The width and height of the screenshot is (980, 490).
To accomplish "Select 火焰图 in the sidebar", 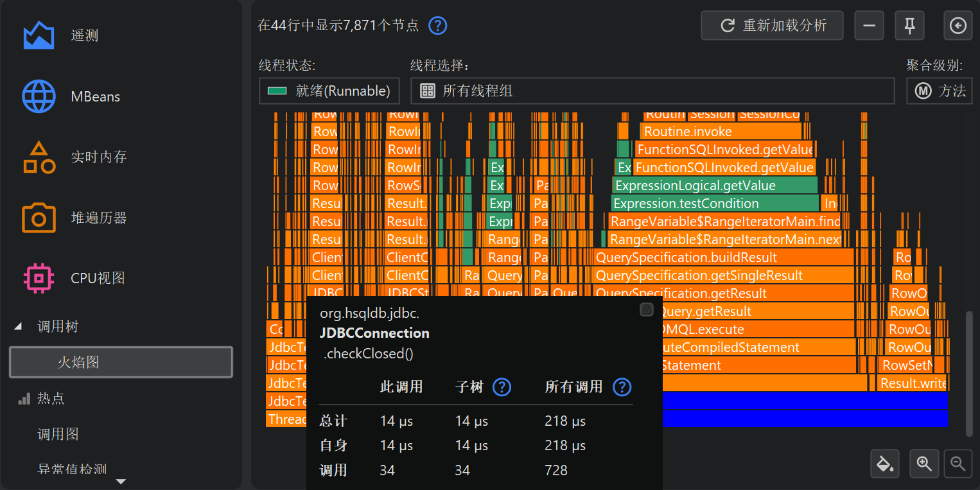I will point(121,362).
